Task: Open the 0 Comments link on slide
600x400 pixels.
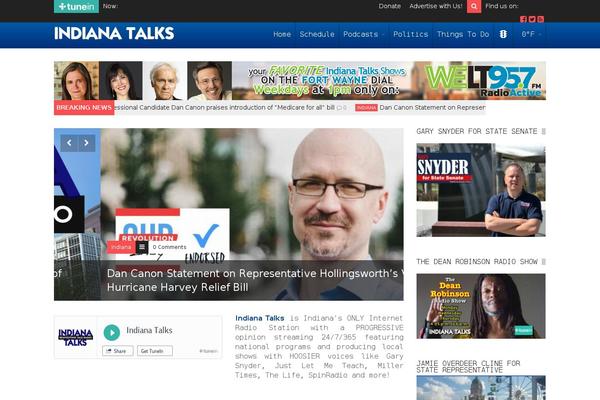Action: [170, 247]
